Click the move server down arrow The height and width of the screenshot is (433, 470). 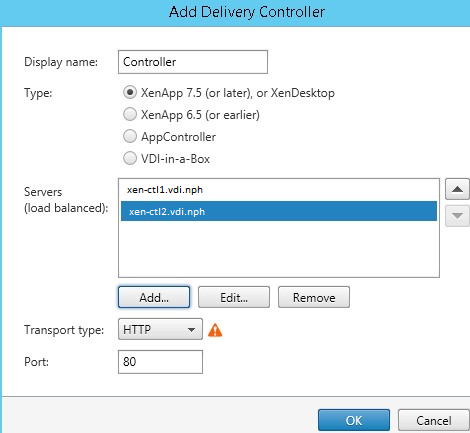tap(457, 216)
